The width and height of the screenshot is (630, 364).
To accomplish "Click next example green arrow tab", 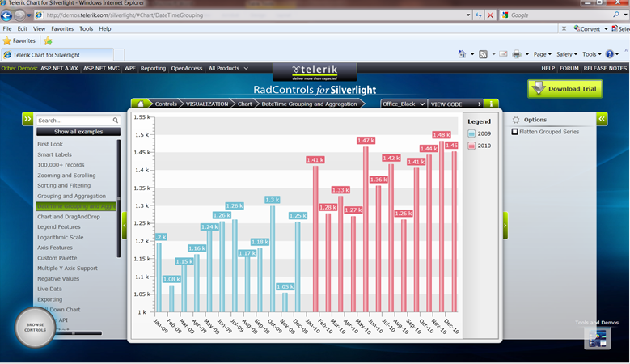I will pyautogui.click(x=505, y=226).
